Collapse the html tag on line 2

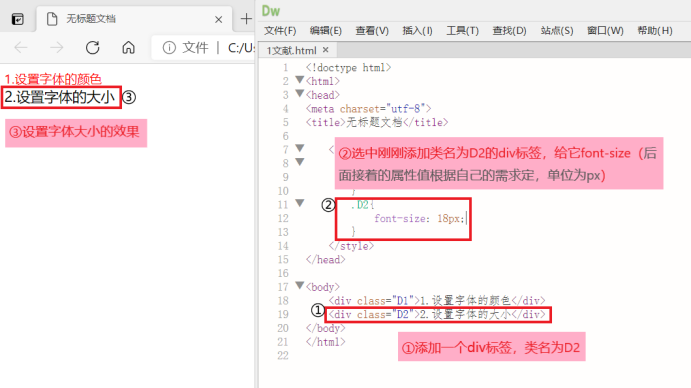click(x=300, y=80)
